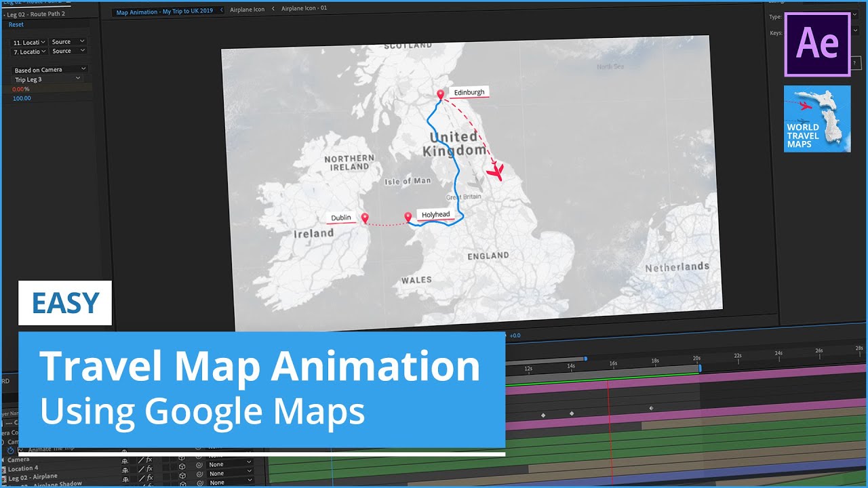Click the Holyhead label on the map

tap(435, 215)
